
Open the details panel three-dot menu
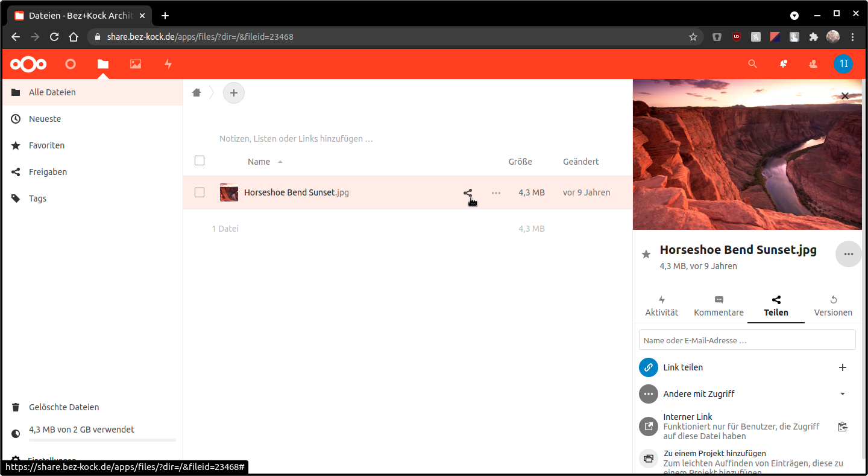pos(848,255)
